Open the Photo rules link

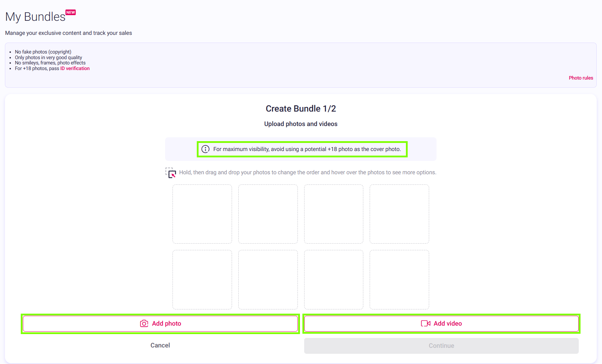pyautogui.click(x=581, y=78)
